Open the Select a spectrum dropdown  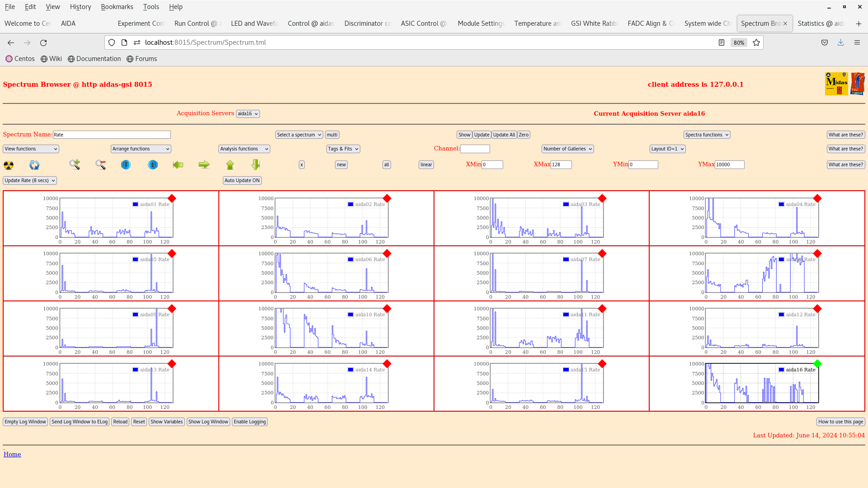299,134
